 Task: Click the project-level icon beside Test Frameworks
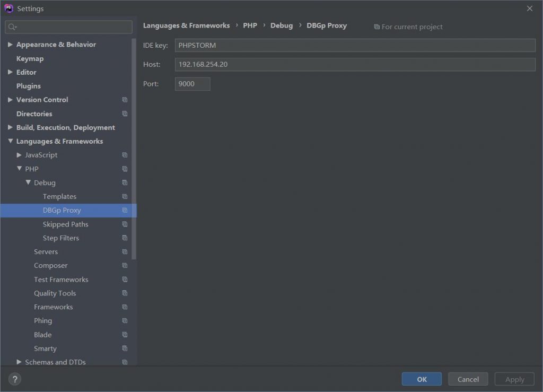click(x=125, y=280)
